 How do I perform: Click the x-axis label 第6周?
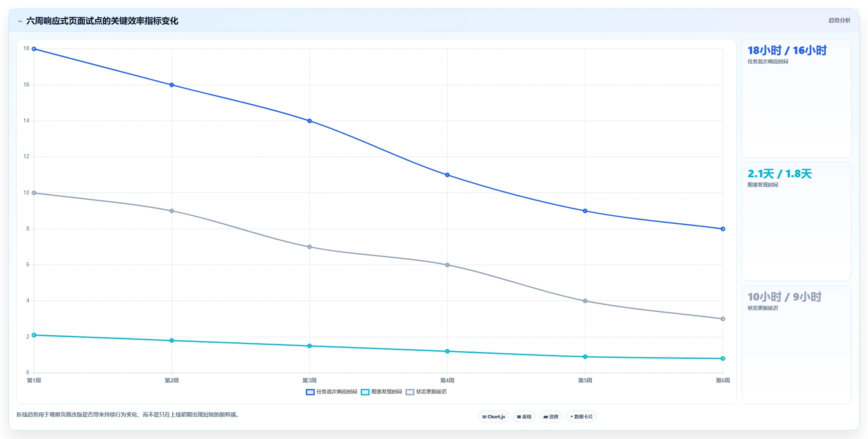pos(723,380)
